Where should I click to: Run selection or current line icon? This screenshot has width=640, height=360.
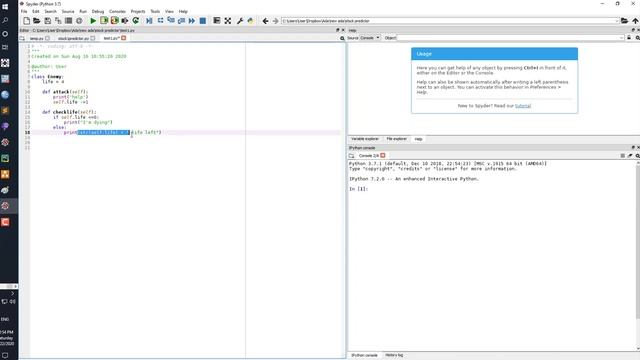pos(125,21)
